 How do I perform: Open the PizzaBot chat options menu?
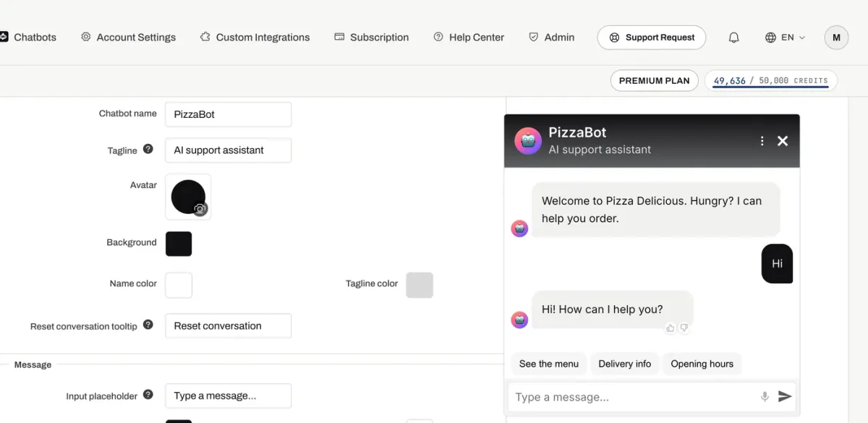coord(762,141)
